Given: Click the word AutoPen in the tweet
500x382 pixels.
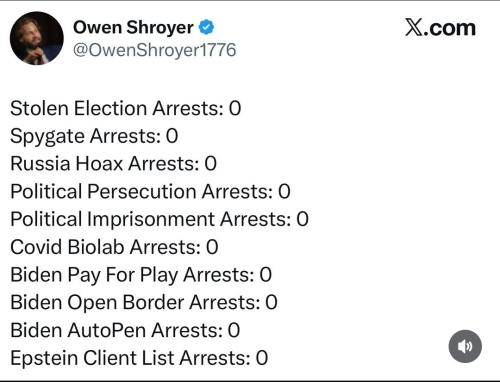Looking at the screenshot, I should [x=107, y=330].
